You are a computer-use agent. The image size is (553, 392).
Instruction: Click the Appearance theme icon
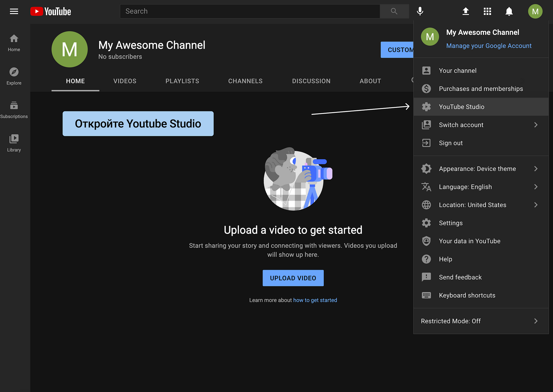pyautogui.click(x=426, y=169)
